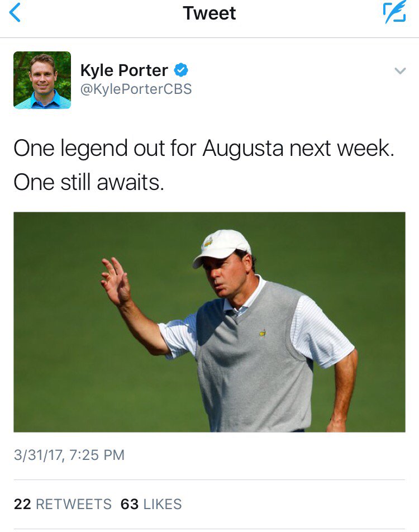Tap the Tweet header title

pos(209,13)
